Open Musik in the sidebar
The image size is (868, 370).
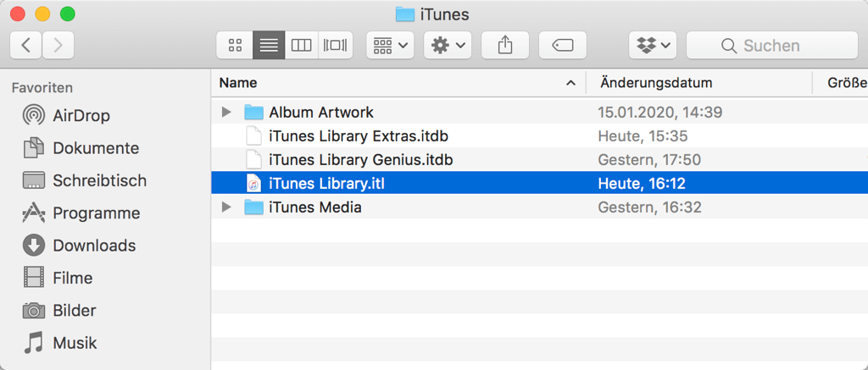[60, 343]
